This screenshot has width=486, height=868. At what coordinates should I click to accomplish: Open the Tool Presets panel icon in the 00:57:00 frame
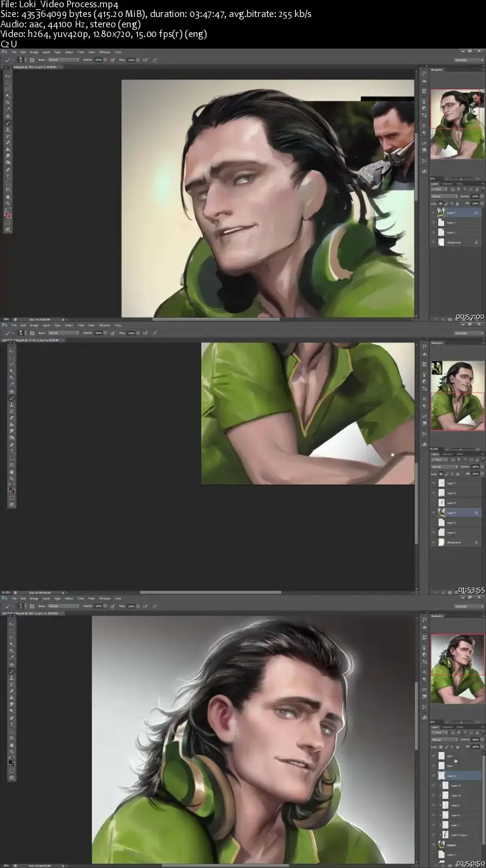point(424,160)
